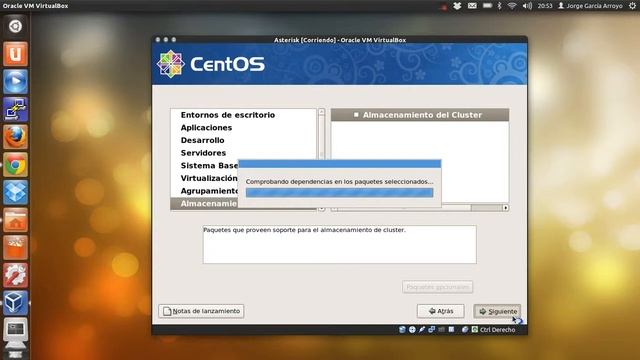Go back with the Atrás button
Screen dimensions: 640x360
440,311
